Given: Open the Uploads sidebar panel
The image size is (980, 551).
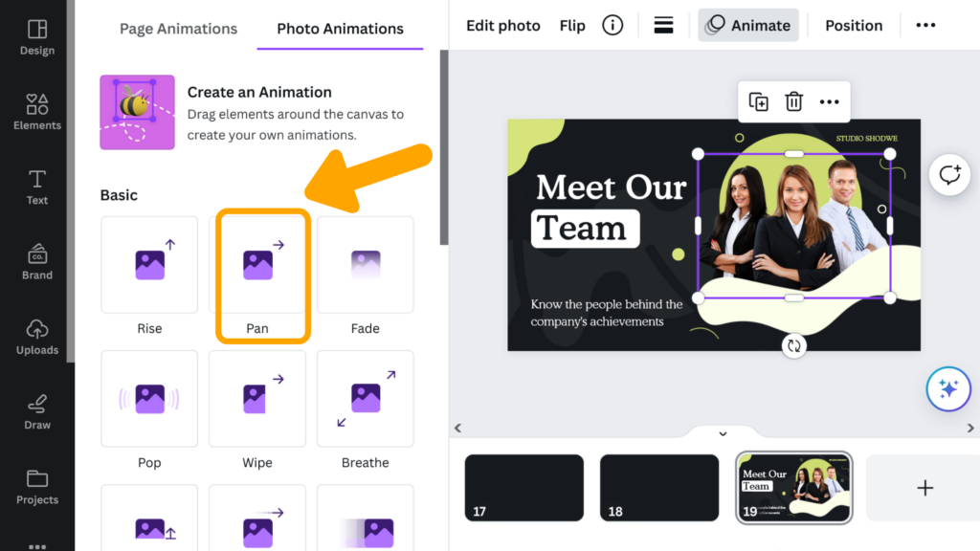Looking at the screenshot, I should click(37, 338).
